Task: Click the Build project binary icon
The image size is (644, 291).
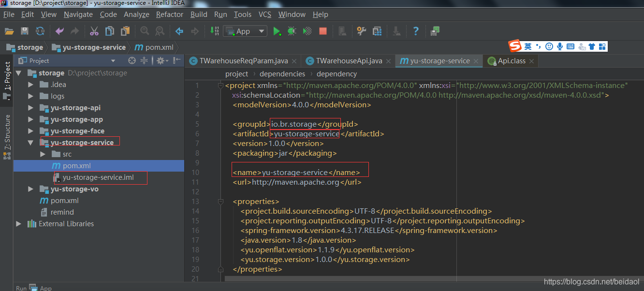Action: pyautogui.click(x=215, y=31)
